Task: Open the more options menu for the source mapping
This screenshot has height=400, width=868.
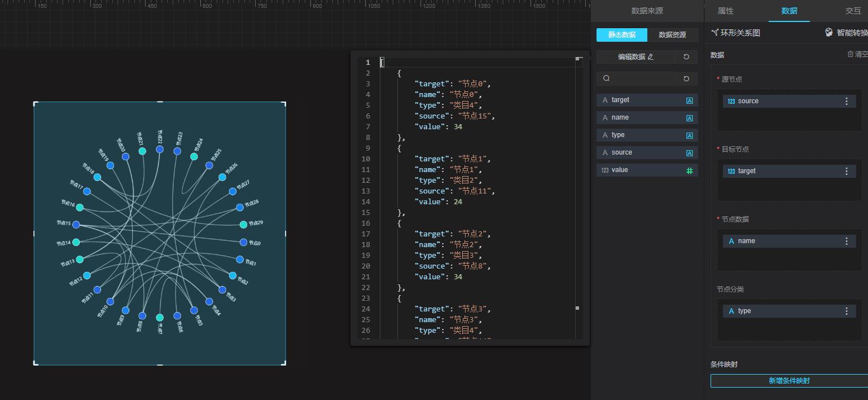Action: 846,101
